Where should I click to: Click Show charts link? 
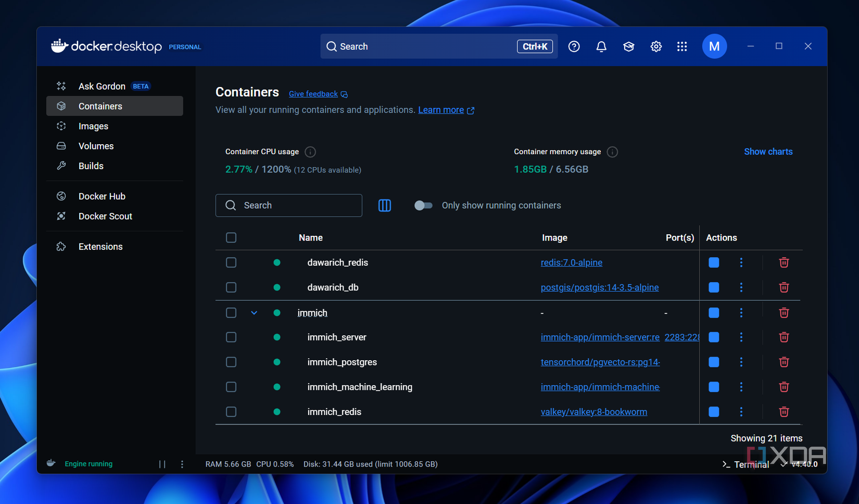pyautogui.click(x=768, y=152)
